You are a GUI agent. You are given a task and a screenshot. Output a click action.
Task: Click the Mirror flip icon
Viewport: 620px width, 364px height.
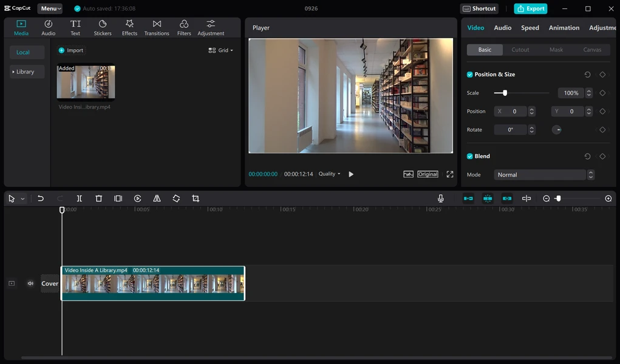(157, 198)
